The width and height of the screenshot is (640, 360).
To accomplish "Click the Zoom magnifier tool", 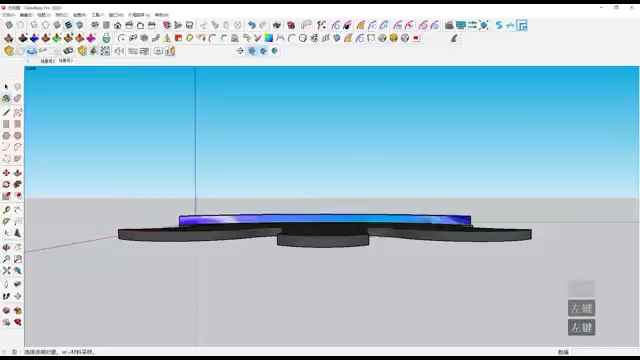I will (6, 259).
